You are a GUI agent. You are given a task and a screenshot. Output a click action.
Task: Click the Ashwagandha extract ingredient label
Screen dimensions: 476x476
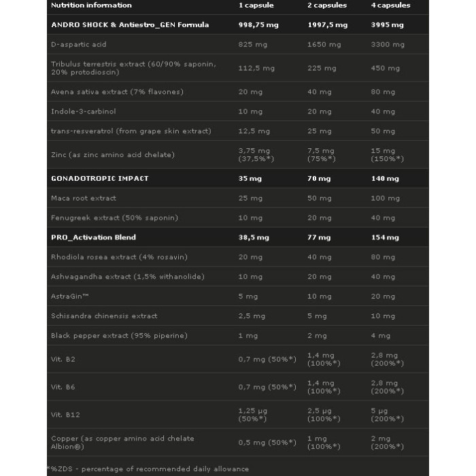pos(128,277)
